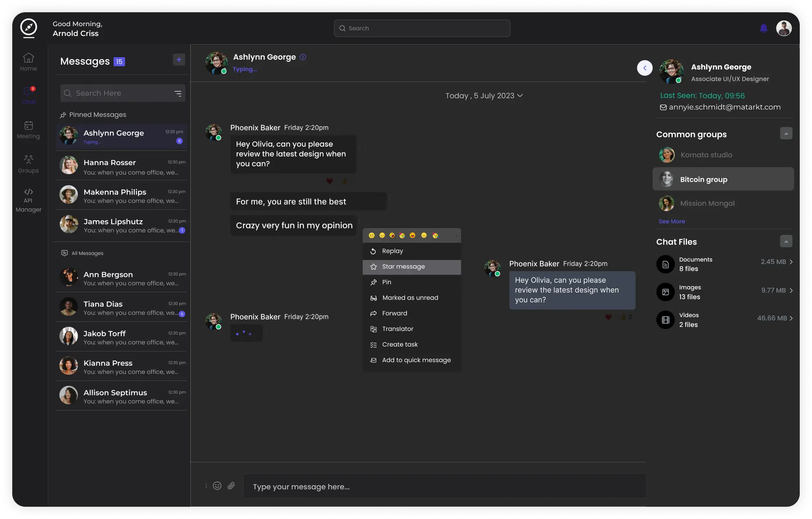Choose Translator in the context menu
The width and height of the screenshot is (812, 519).
click(x=412, y=329)
